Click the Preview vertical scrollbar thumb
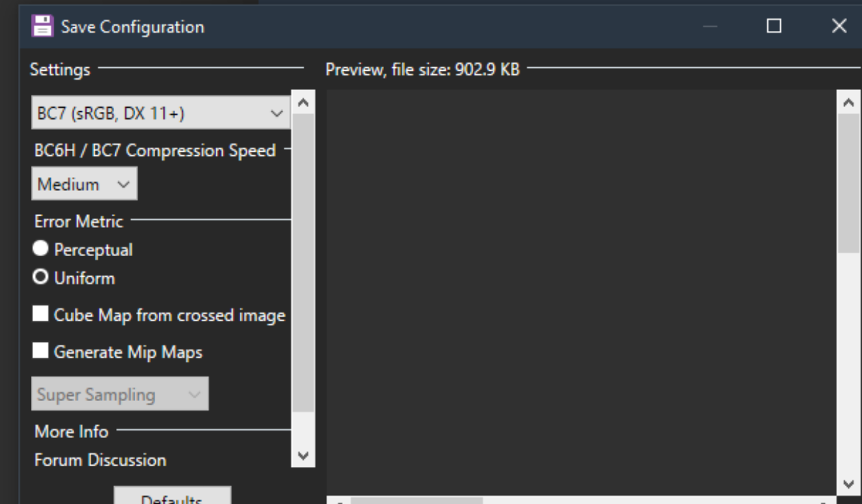 tap(848, 182)
